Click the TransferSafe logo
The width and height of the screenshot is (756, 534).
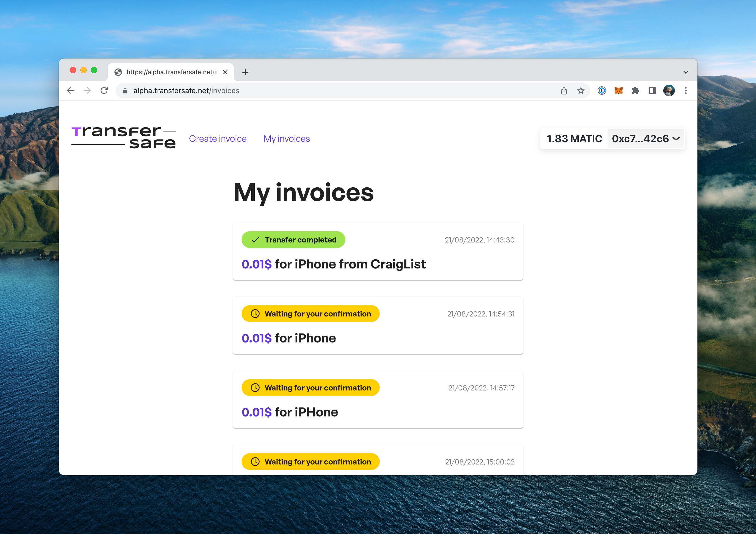click(x=123, y=138)
